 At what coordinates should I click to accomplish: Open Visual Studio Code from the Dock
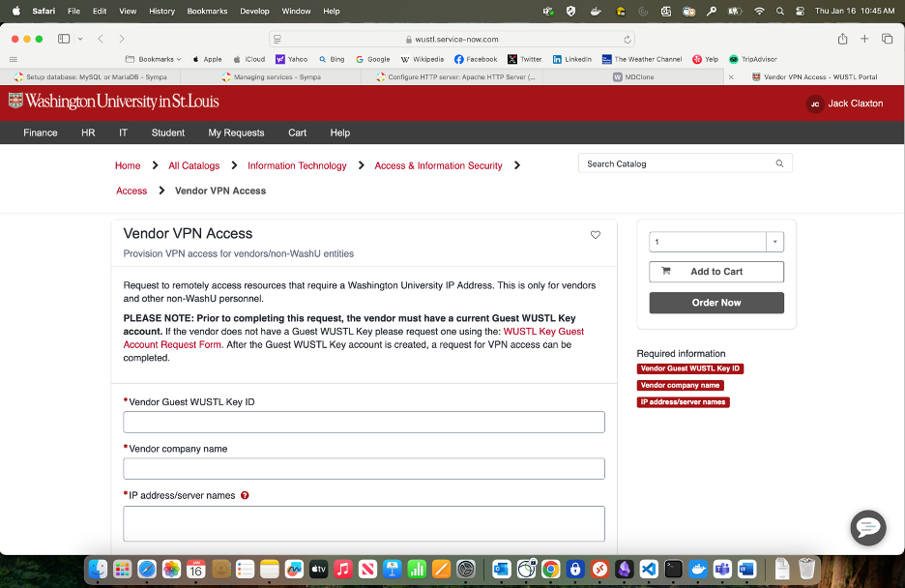(x=649, y=570)
